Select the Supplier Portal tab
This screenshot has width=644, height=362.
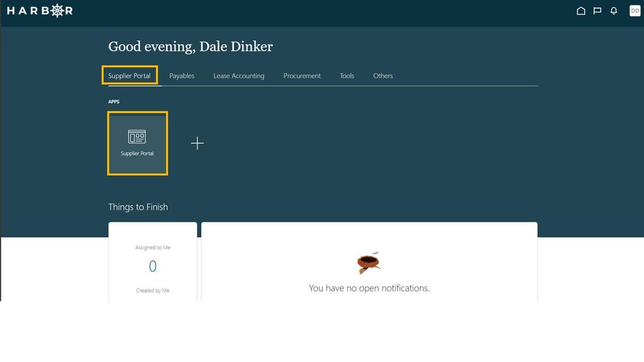point(129,75)
